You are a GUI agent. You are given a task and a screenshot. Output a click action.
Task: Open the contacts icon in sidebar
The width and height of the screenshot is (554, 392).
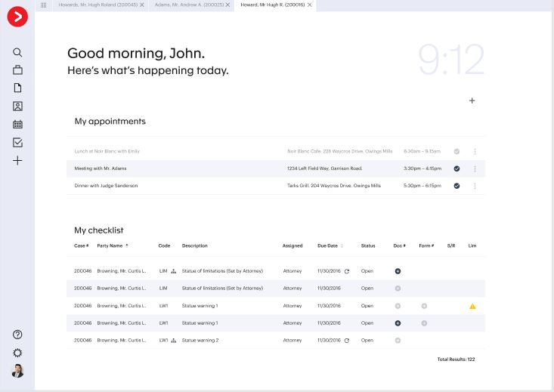pyautogui.click(x=17, y=106)
